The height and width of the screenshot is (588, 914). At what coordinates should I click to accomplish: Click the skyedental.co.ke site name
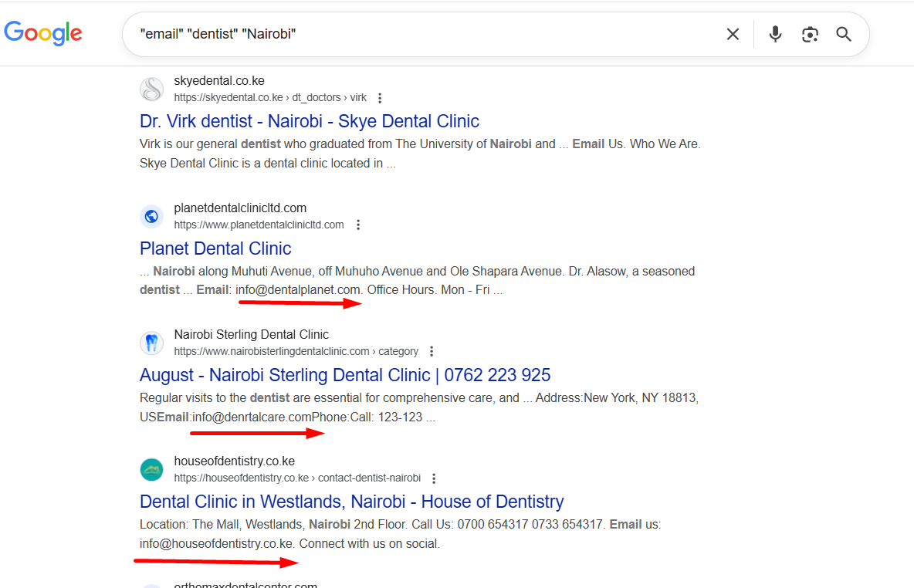coord(219,81)
